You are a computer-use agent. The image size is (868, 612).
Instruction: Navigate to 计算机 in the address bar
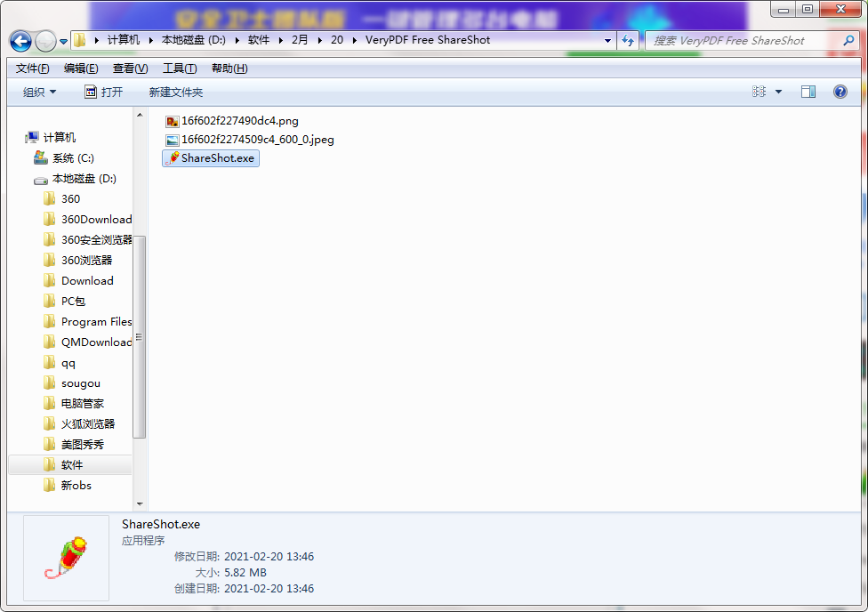click(x=124, y=40)
